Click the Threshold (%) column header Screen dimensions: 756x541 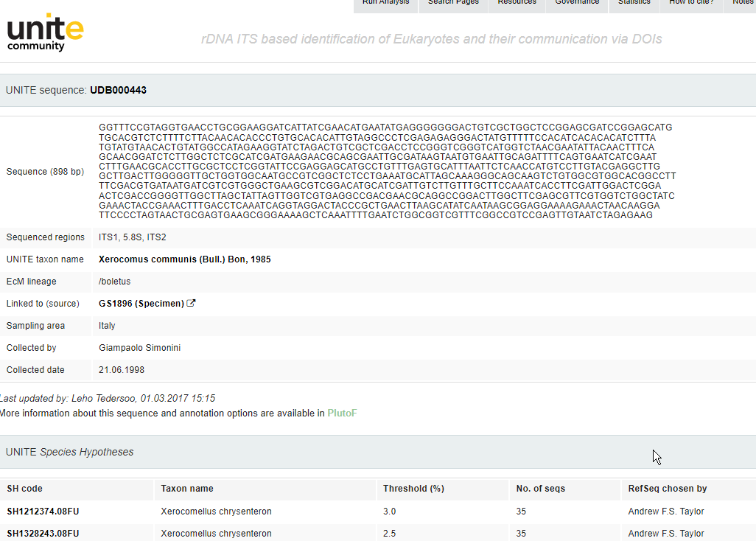pos(413,489)
